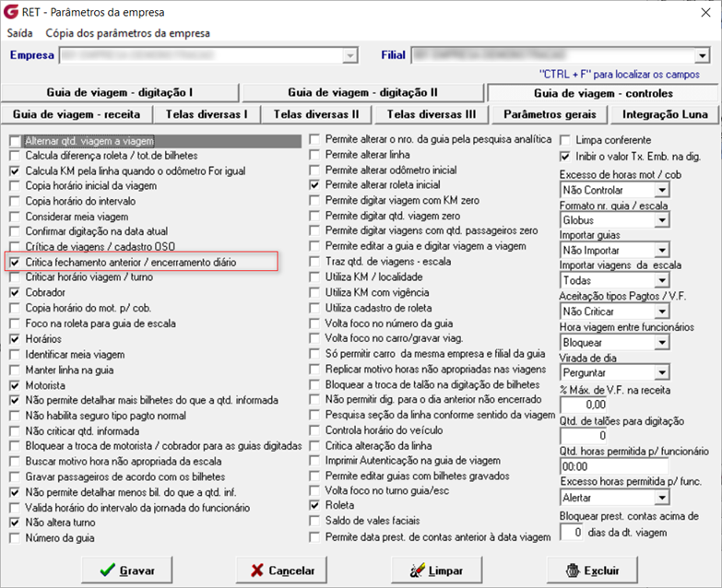Open Importar viagens da escala dropdown
This screenshot has height=588, width=722.
click(x=662, y=280)
